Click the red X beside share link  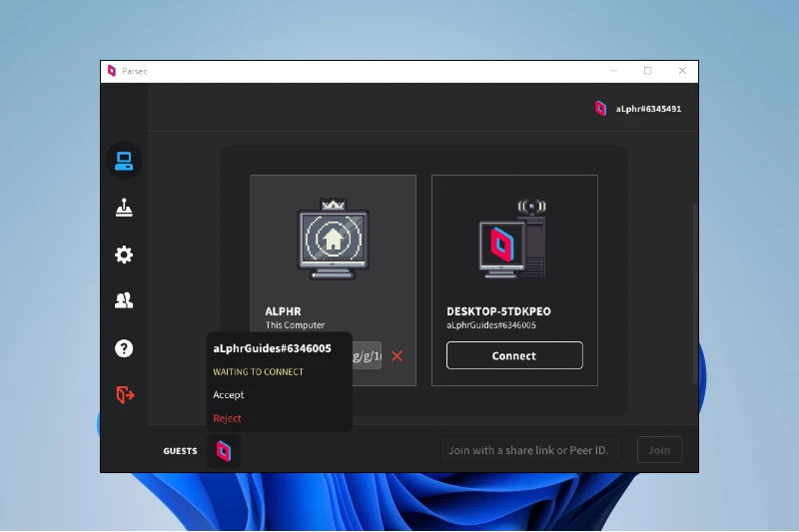(x=397, y=356)
